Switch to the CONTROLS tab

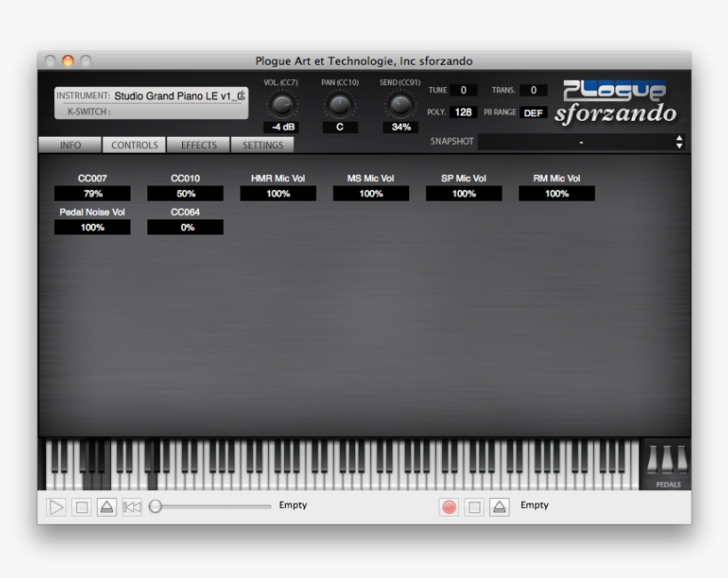coord(134,145)
